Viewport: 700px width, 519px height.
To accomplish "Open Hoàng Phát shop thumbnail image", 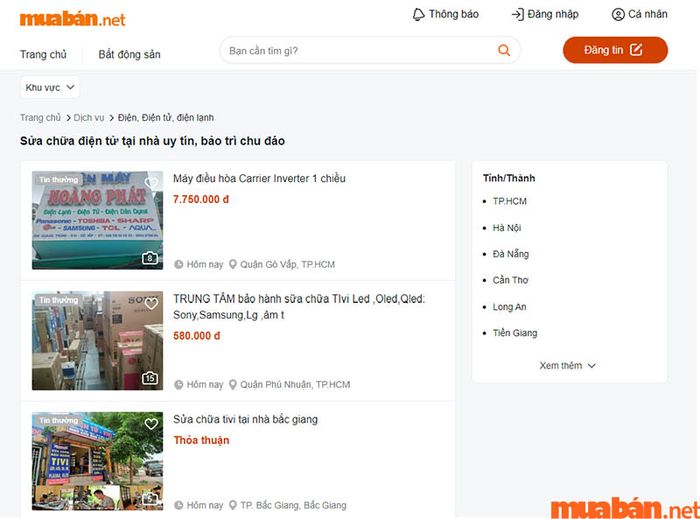I will click(97, 220).
